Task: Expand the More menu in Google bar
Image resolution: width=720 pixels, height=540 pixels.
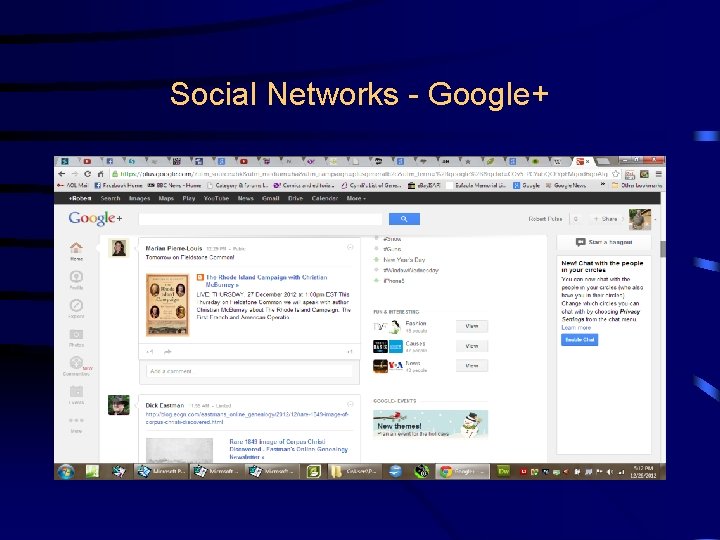Action: [356, 198]
